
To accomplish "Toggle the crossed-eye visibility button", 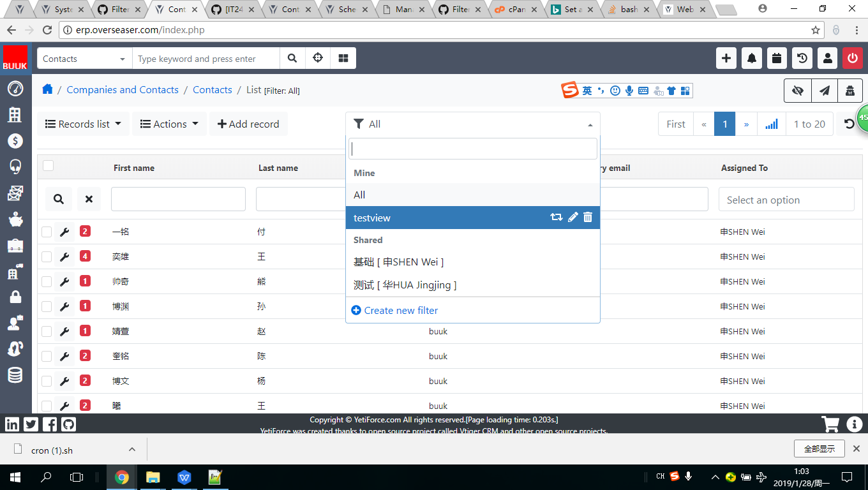I will [798, 91].
